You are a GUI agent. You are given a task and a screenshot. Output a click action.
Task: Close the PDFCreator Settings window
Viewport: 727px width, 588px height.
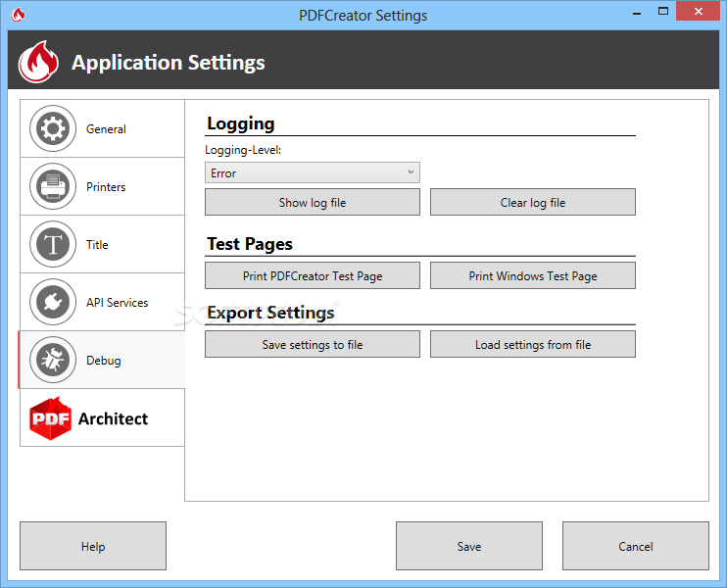coord(699,11)
